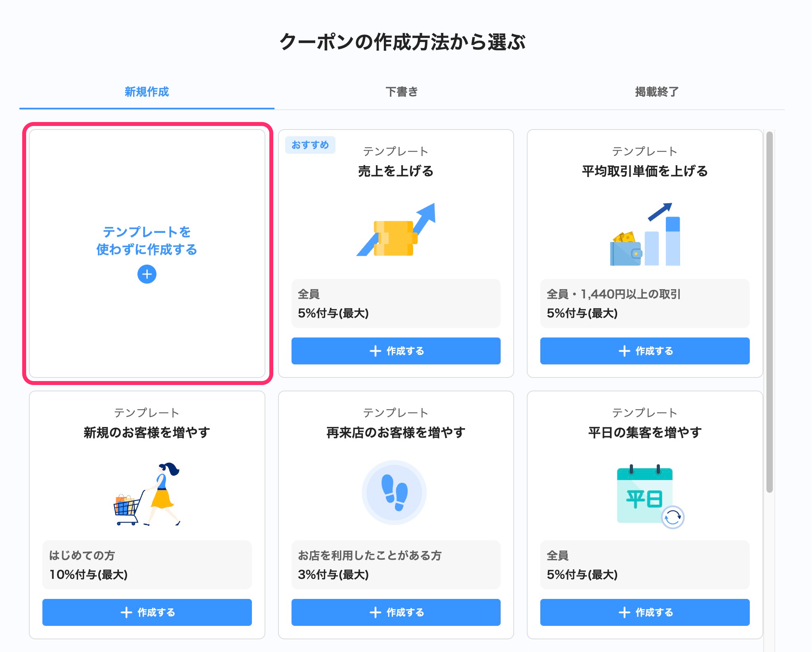This screenshot has height=652, width=812.
Task: Click the coins and arrow sales illustration
Action: [396, 231]
